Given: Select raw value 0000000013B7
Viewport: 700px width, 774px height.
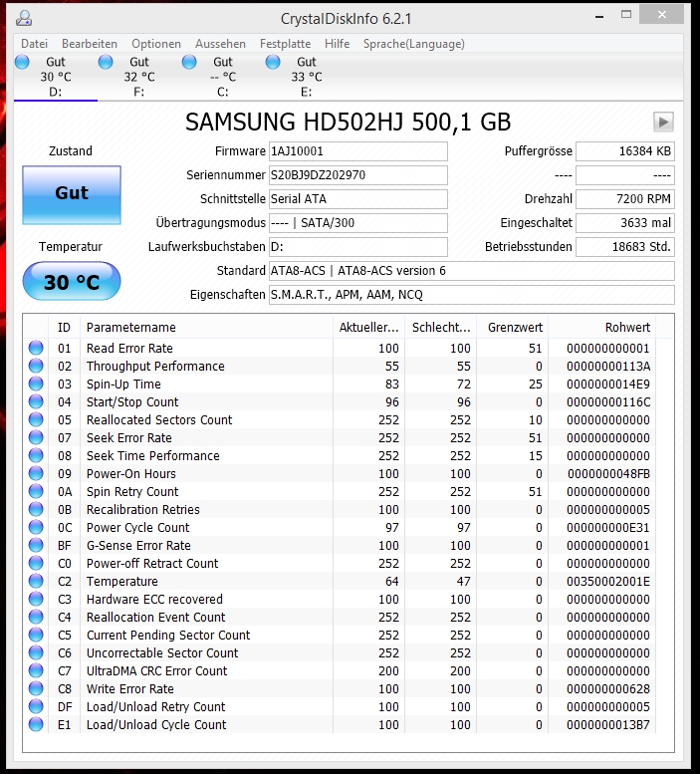Looking at the screenshot, I should click(x=608, y=725).
